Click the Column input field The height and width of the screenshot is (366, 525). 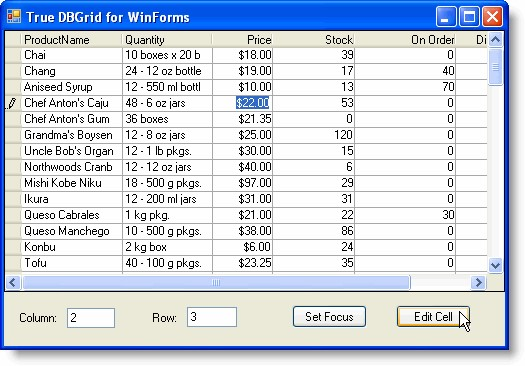91,318
